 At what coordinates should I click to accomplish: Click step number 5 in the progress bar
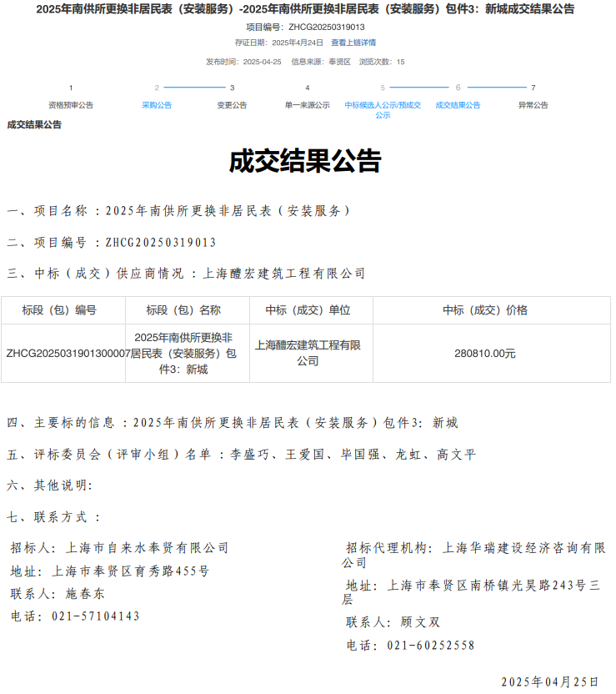coord(383,88)
